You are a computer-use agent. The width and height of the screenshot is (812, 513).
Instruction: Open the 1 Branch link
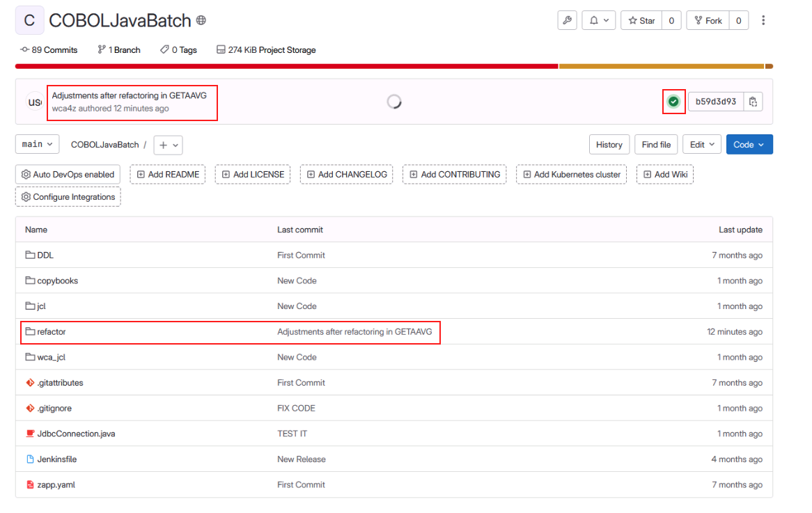pos(119,49)
